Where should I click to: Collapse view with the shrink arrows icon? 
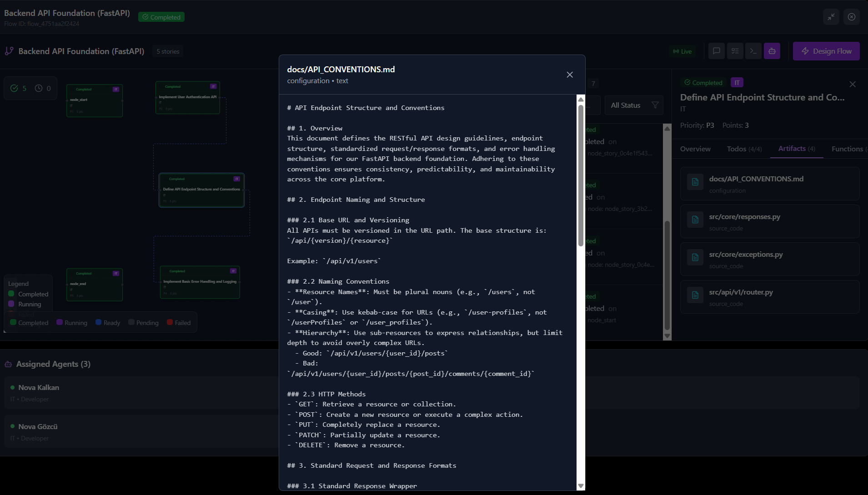831,17
